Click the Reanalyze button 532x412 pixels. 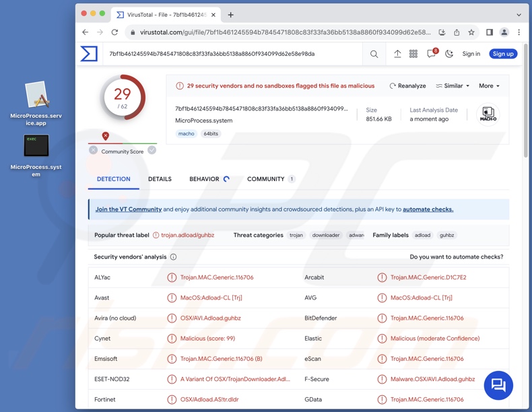pos(407,85)
